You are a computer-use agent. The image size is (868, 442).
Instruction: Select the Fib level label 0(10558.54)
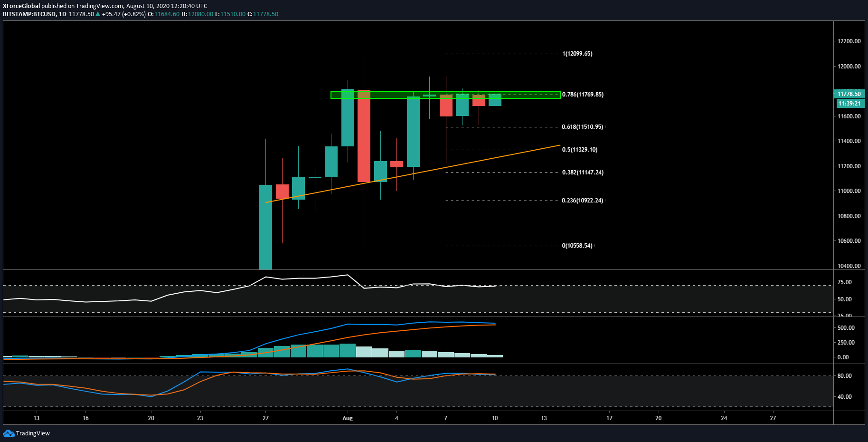pyautogui.click(x=577, y=246)
